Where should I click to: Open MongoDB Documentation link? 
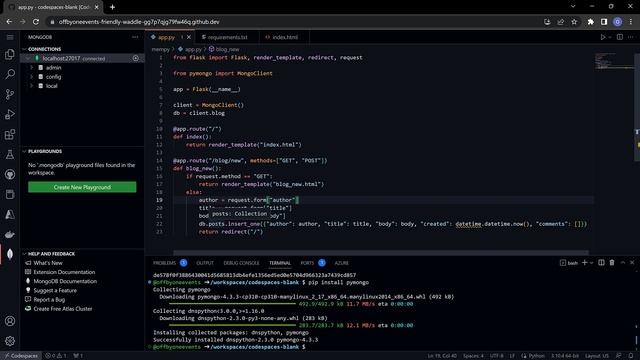pos(65,281)
